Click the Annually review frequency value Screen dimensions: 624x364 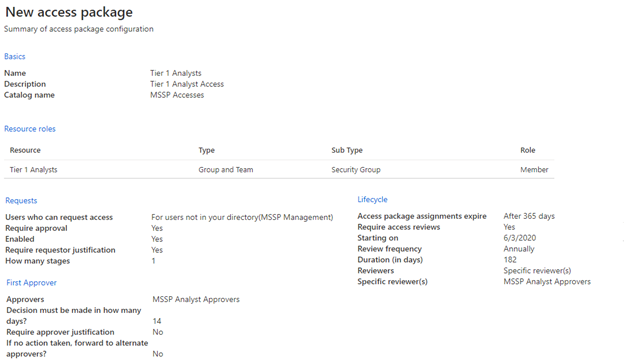pos(519,249)
